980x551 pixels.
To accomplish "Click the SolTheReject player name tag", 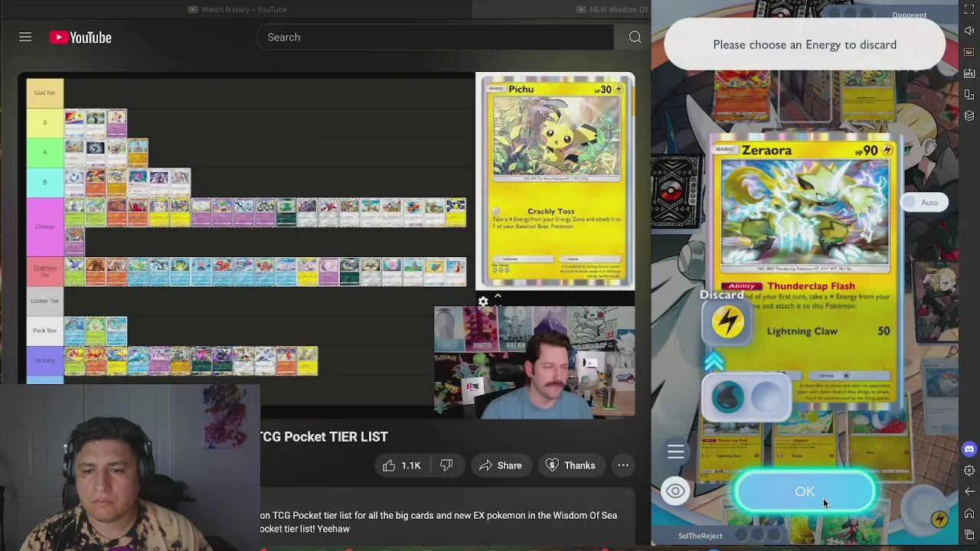I will (700, 536).
